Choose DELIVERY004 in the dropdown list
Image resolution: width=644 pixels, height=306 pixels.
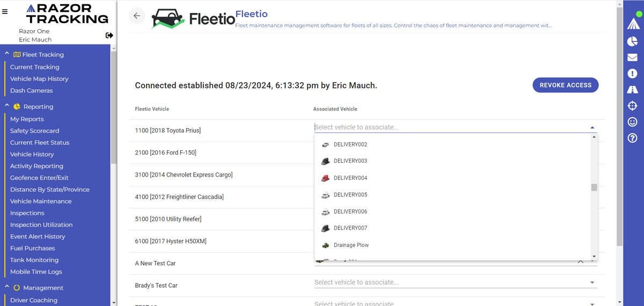tap(453, 178)
